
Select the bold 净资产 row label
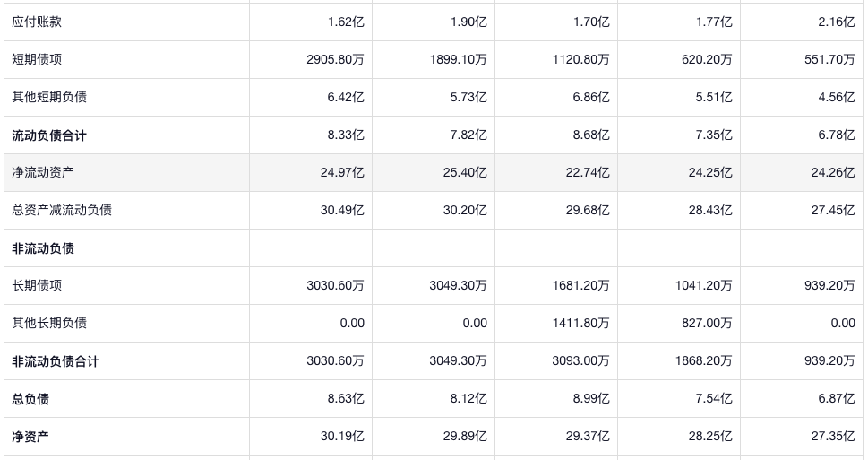point(30,437)
